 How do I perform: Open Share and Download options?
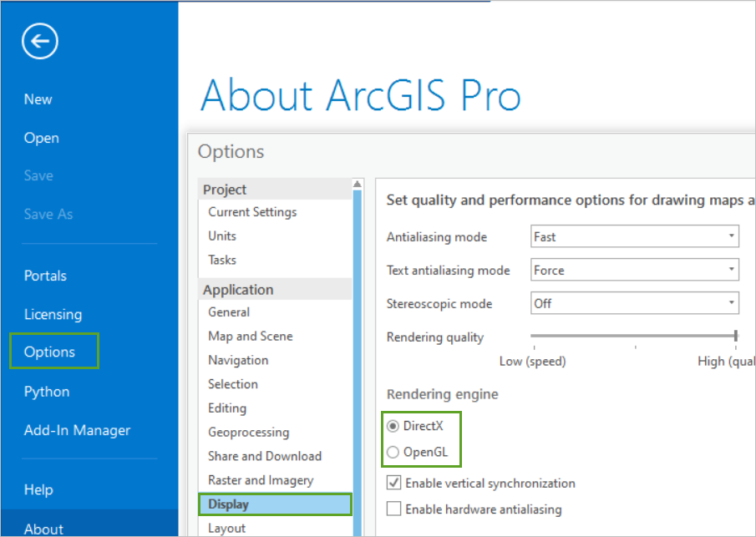click(265, 456)
